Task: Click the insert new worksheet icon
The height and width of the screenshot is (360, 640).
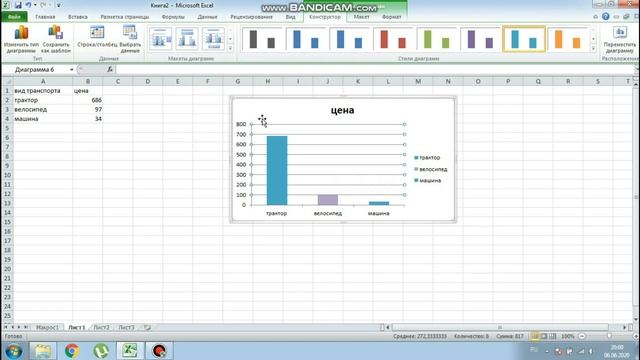Action: 147,327
